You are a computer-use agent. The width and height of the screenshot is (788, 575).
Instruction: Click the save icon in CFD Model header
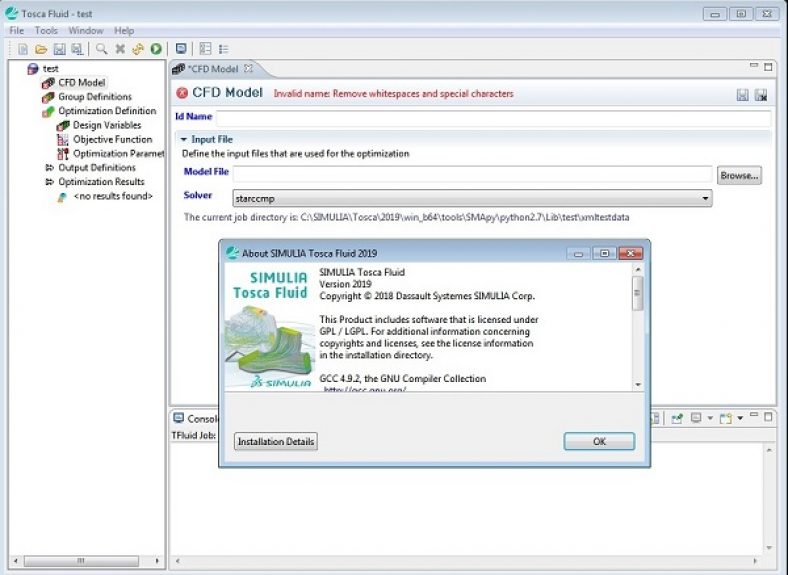[x=742, y=94]
